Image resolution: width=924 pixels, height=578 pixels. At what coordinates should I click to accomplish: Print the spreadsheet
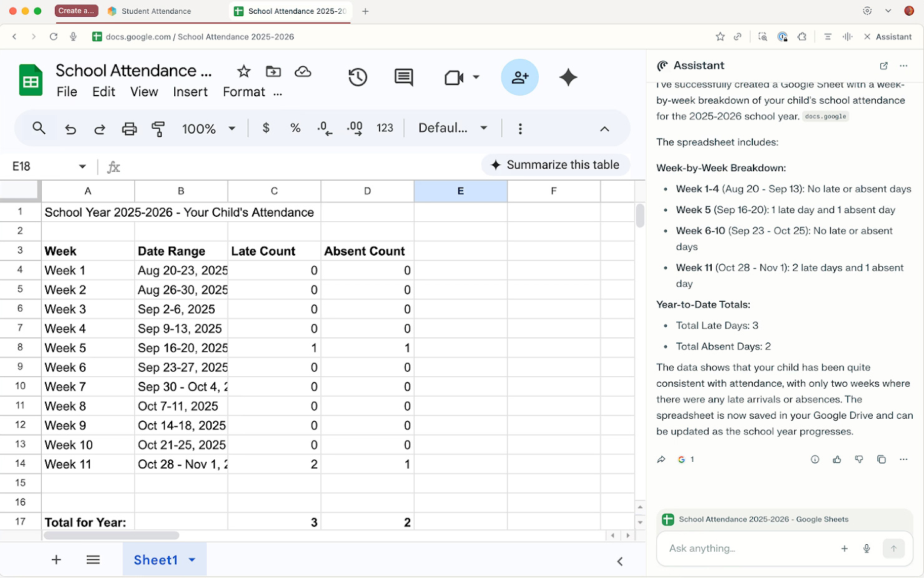click(129, 128)
